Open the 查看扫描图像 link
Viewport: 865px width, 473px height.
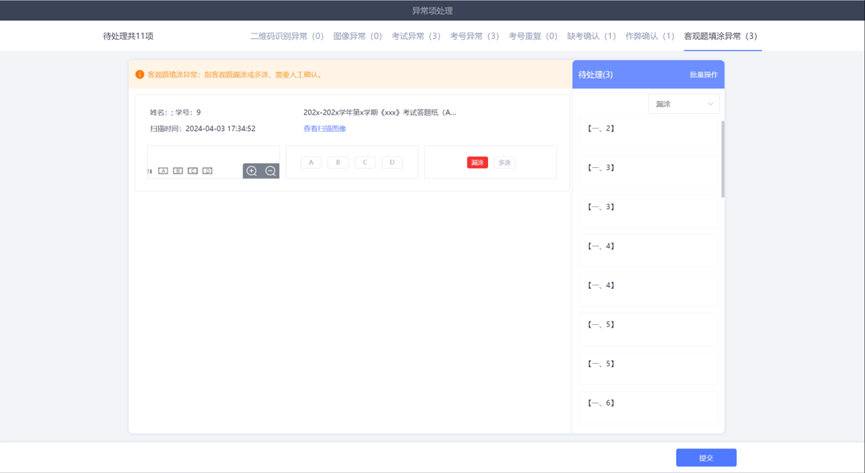[324, 129]
